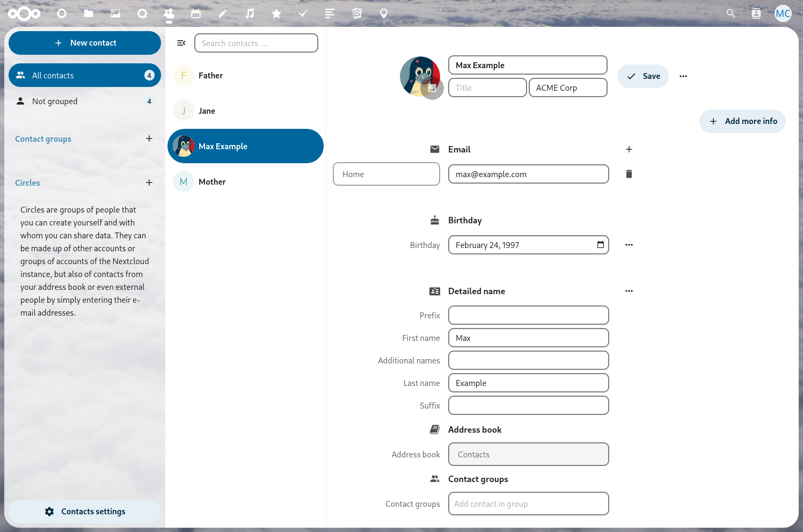Toggle the contacts navigation sidebar
The height and width of the screenshot is (532, 803).
(x=181, y=43)
